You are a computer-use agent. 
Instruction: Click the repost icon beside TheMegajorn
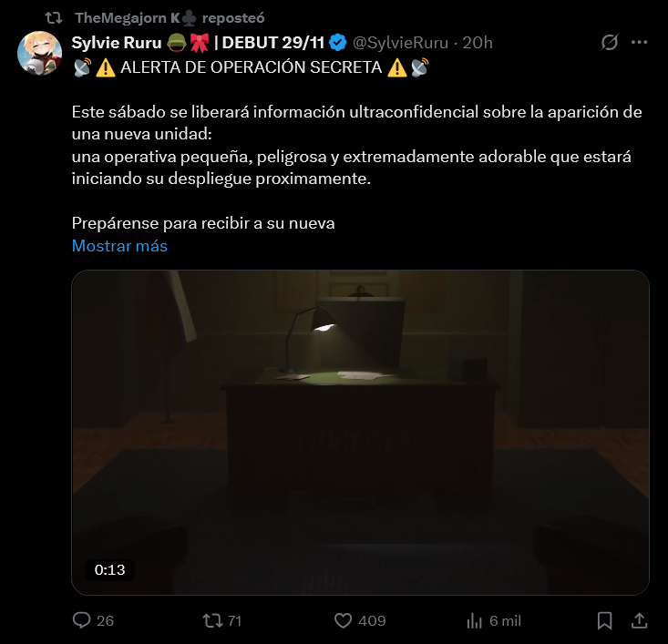pos(54,18)
